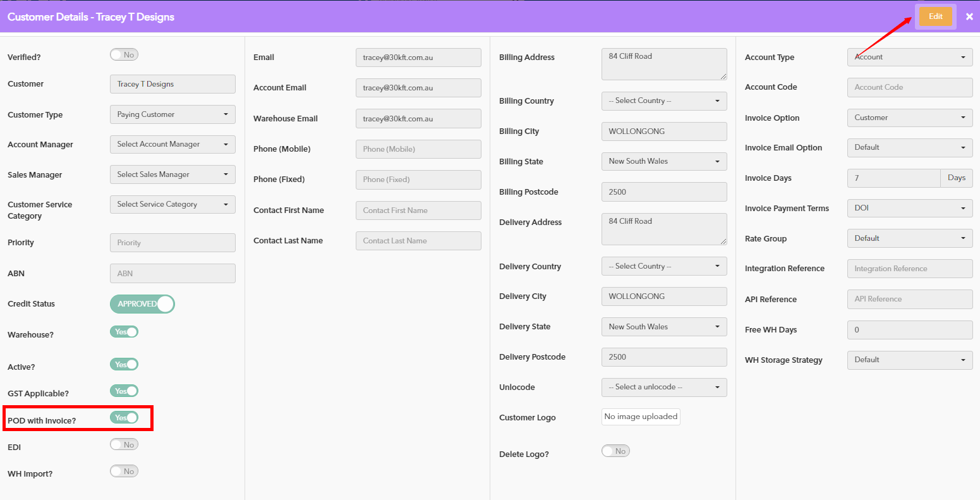The image size is (980, 500).
Task: Disable the POD with Invoice? toggle
Action: pos(124,418)
